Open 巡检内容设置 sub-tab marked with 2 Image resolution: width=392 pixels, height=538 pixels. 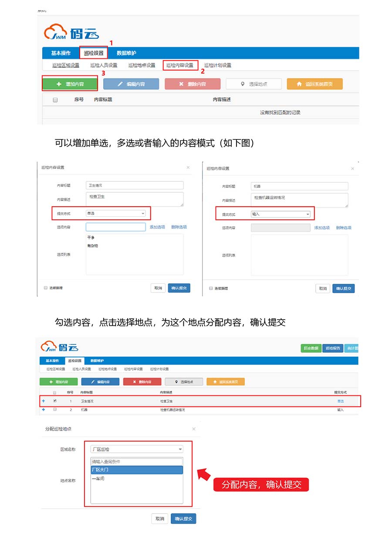pyautogui.click(x=180, y=65)
